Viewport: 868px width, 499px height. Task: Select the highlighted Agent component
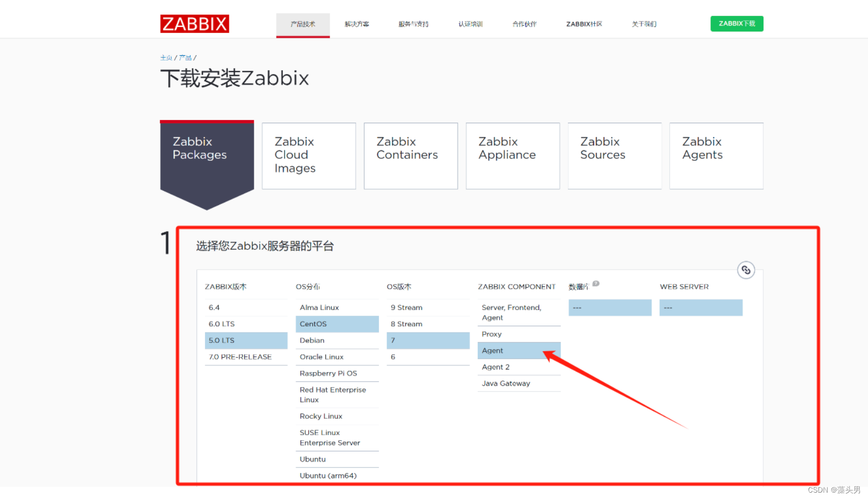point(519,351)
